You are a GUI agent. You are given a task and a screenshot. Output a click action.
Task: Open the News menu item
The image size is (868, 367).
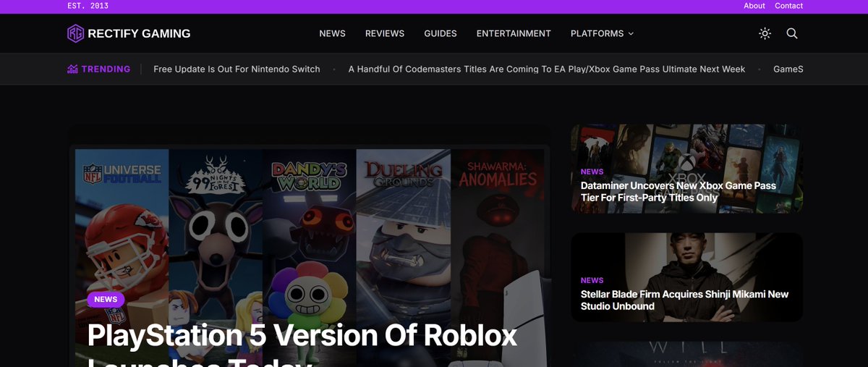[333, 33]
